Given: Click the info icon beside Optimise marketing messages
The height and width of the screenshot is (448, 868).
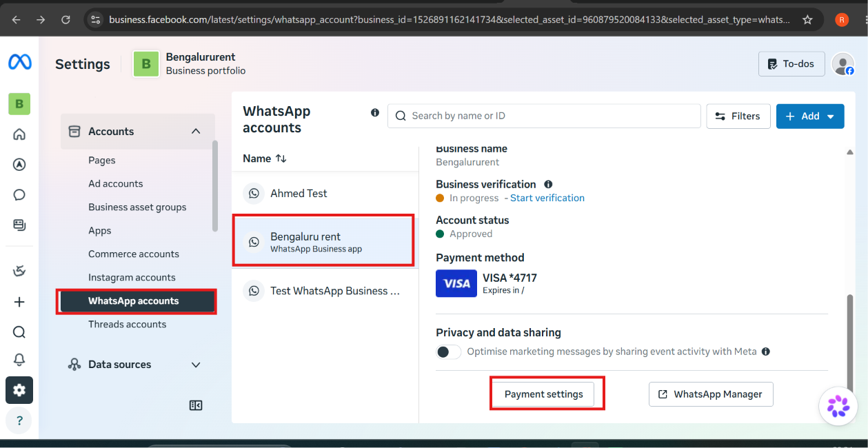Looking at the screenshot, I should [x=766, y=352].
